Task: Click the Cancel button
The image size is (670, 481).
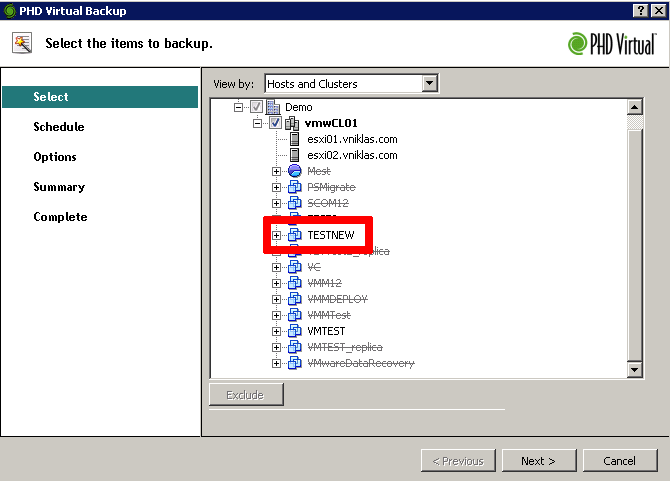Action: [620, 460]
